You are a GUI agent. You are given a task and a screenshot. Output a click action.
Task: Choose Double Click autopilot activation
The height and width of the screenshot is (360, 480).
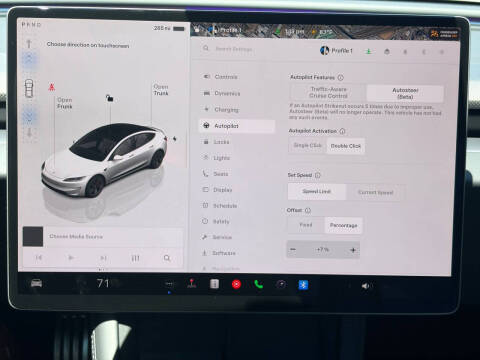click(346, 146)
